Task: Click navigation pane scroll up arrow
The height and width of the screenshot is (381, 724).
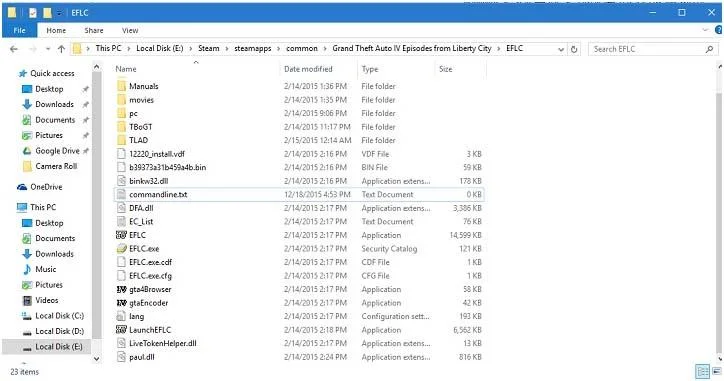Action: coord(97,67)
